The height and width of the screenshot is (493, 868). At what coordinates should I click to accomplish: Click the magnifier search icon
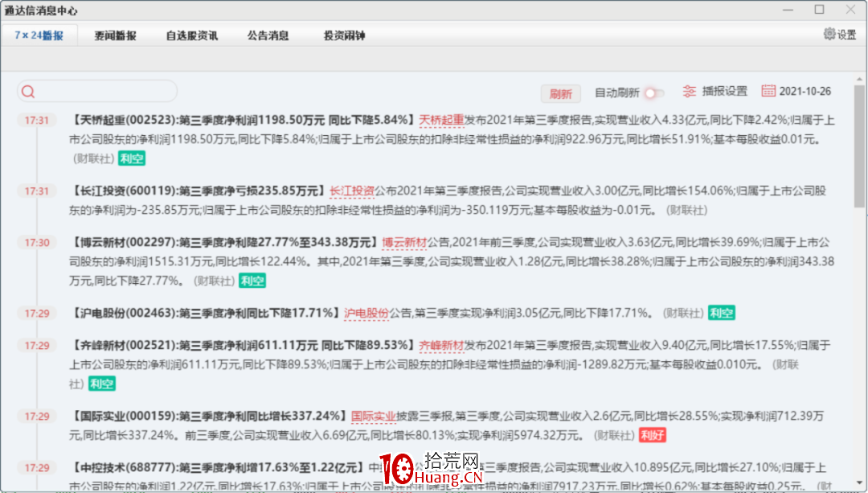click(x=28, y=92)
